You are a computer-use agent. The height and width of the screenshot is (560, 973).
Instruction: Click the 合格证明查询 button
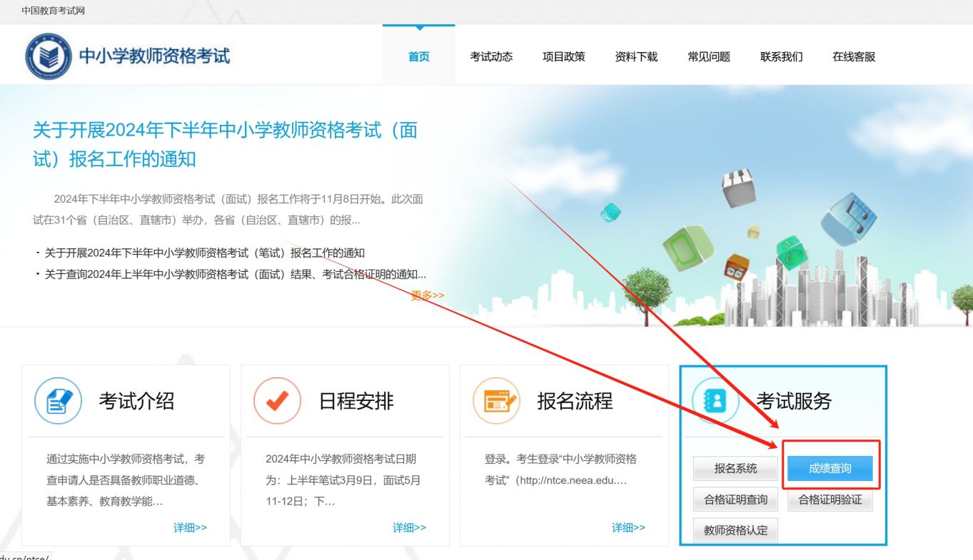pos(735,499)
